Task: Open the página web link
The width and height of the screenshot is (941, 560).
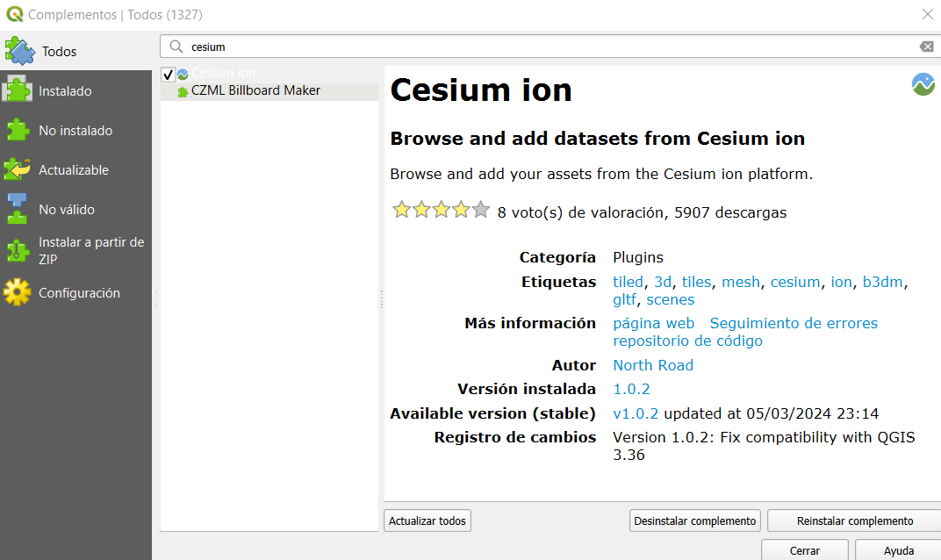Action: point(654,324)
